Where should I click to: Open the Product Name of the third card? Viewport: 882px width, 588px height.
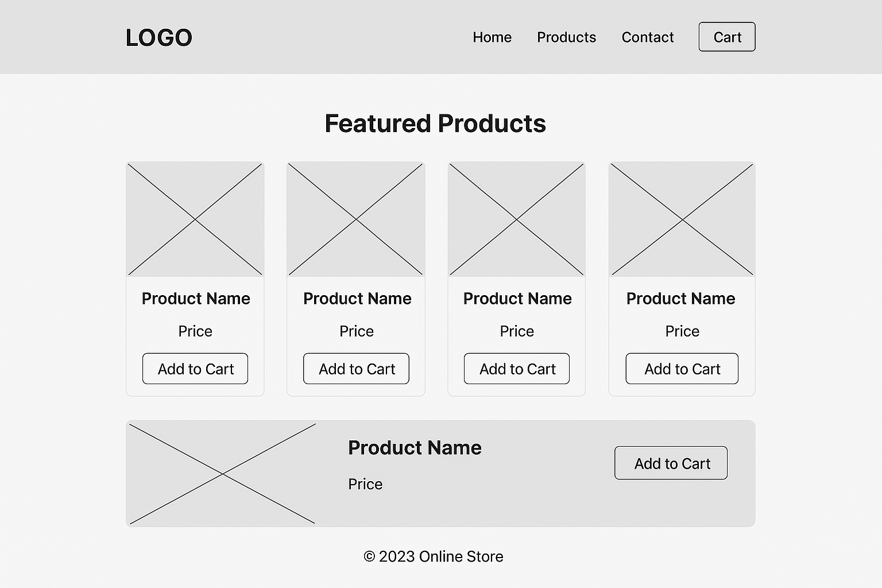[517, 299]
